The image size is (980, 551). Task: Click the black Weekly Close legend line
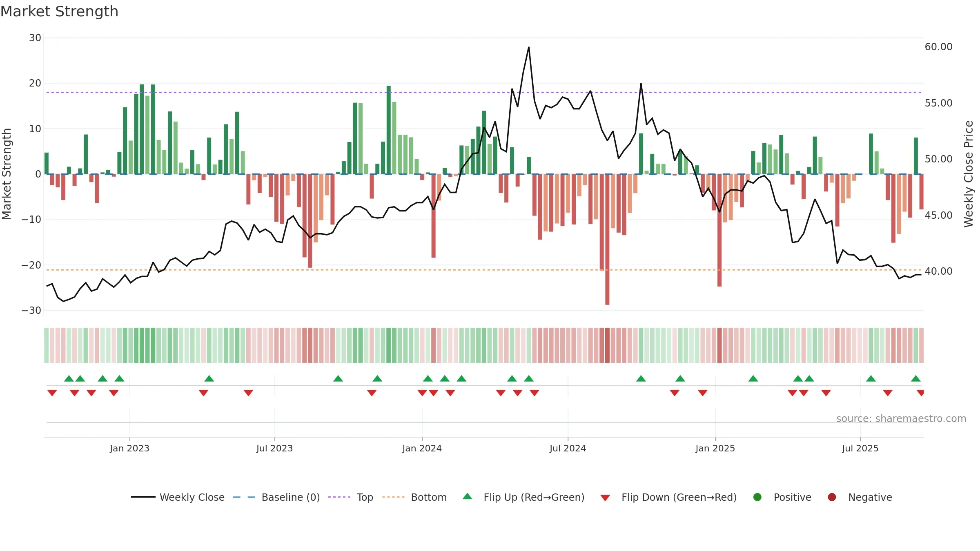coord(143,497)
